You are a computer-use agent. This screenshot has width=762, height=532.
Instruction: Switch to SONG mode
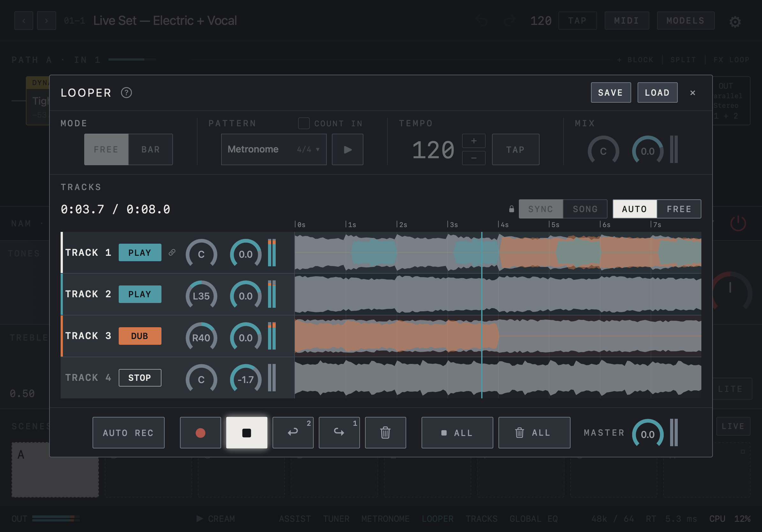[585, 209]
